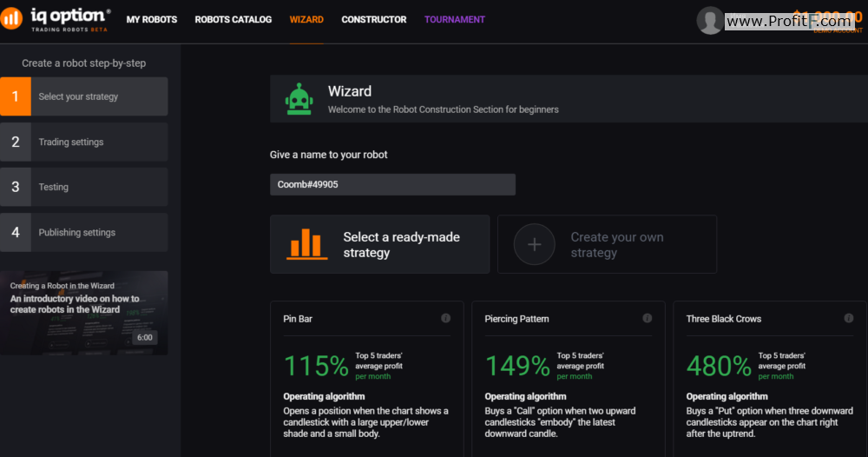Click the Wizard heading text
Image resolution: width=868 pixels, height=457 pixels.
click(349, 91)
